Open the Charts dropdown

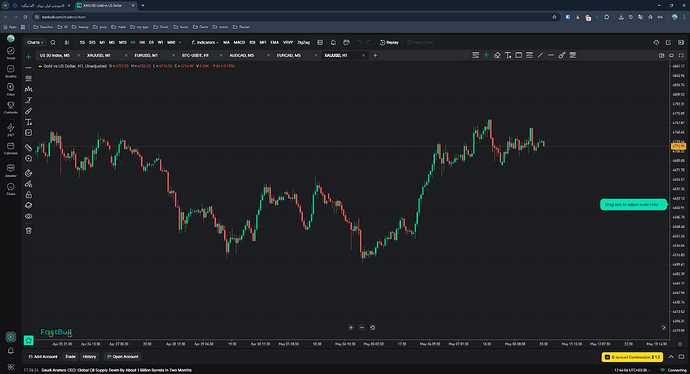[35, 43]
